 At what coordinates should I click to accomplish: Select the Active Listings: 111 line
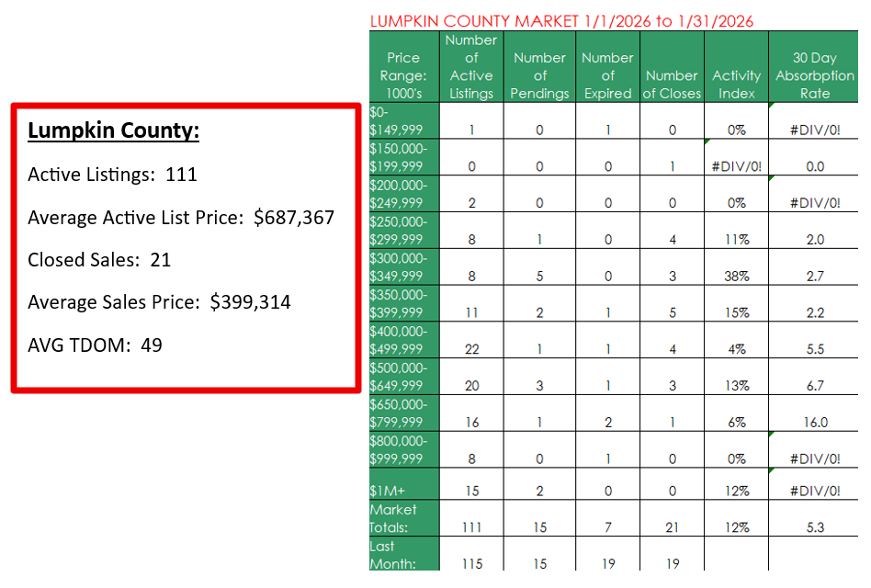pyautogui.click(x=112, y=175)
